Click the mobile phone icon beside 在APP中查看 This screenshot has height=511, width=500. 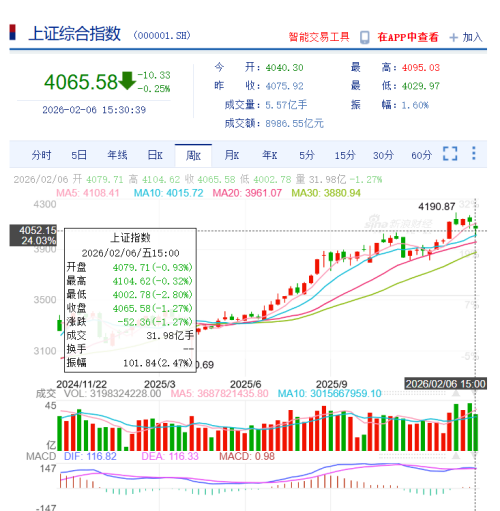coord(365,37)
